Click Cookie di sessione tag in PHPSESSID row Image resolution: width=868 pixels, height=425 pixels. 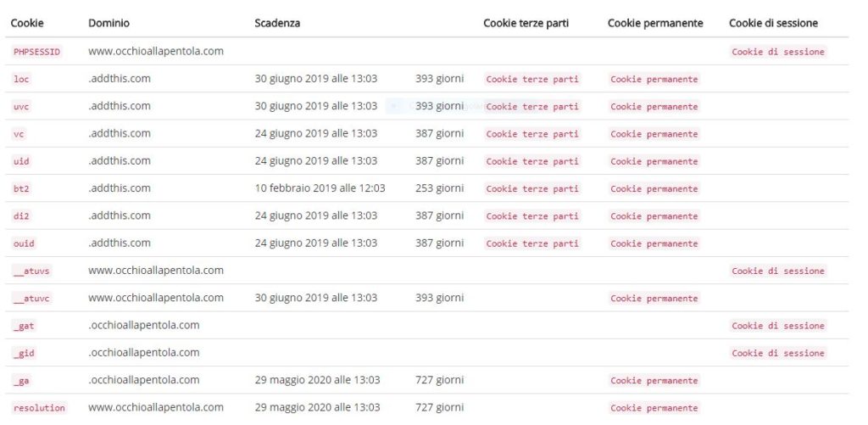(x=778, y=52)
